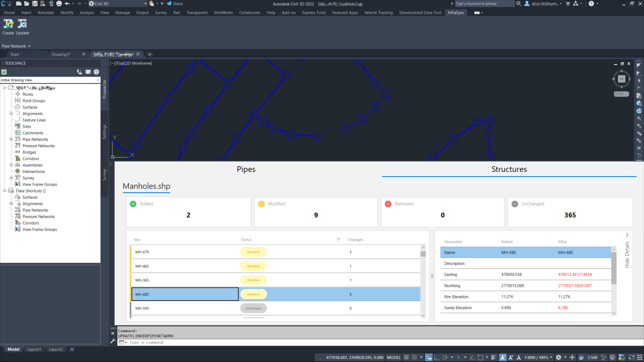
Task: Expand the Pipe Networks tree node
Action: pos(11,139)
